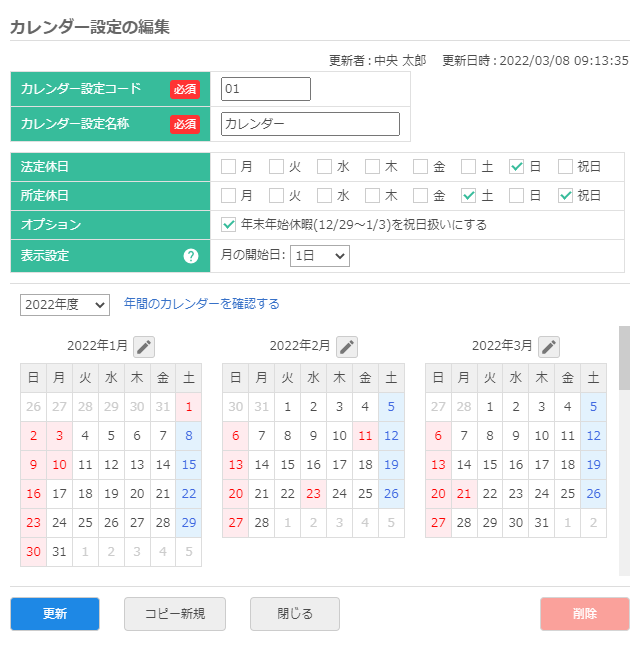Check 木 in the 法定休日 row

373,167
